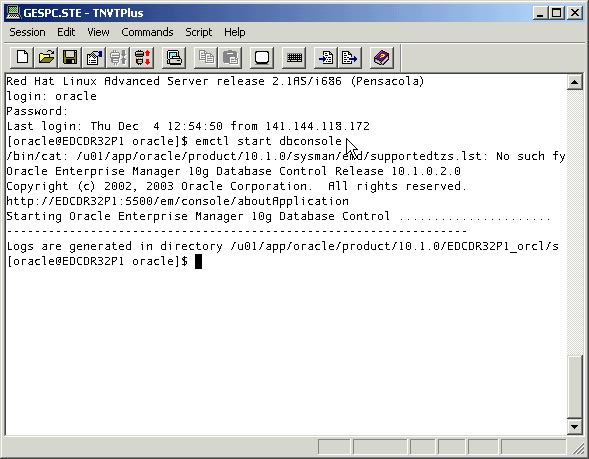Open the keyboard mapping icon

click(294, 57)
